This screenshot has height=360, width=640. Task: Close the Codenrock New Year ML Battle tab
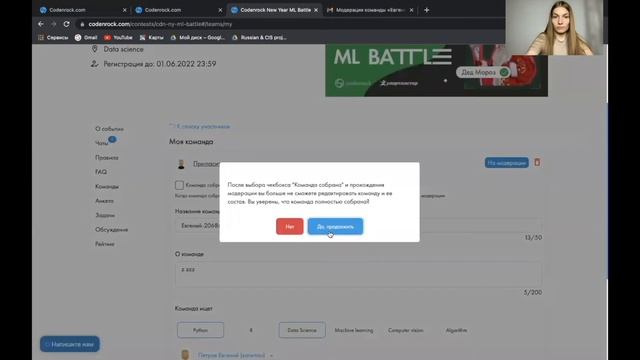point(316,10)
